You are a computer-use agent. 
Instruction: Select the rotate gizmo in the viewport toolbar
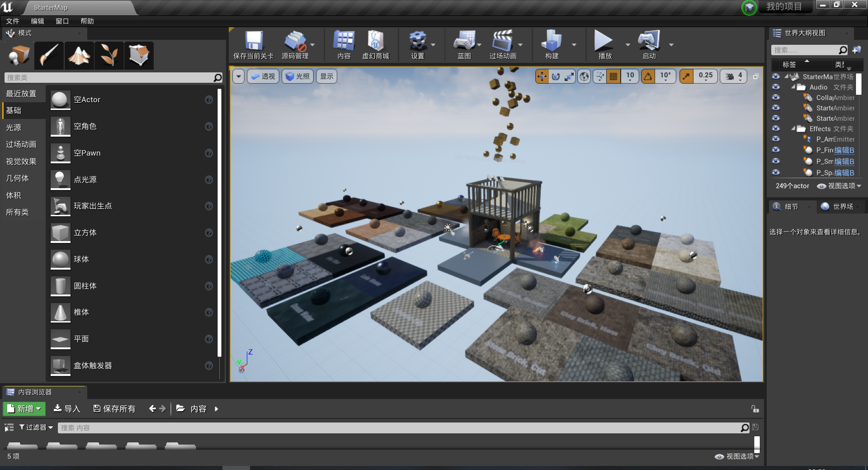coord(556,76)
